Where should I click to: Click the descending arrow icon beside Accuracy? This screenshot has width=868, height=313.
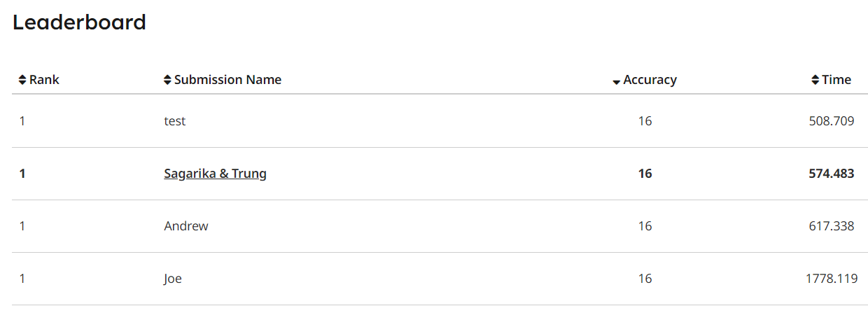(616, 82)
